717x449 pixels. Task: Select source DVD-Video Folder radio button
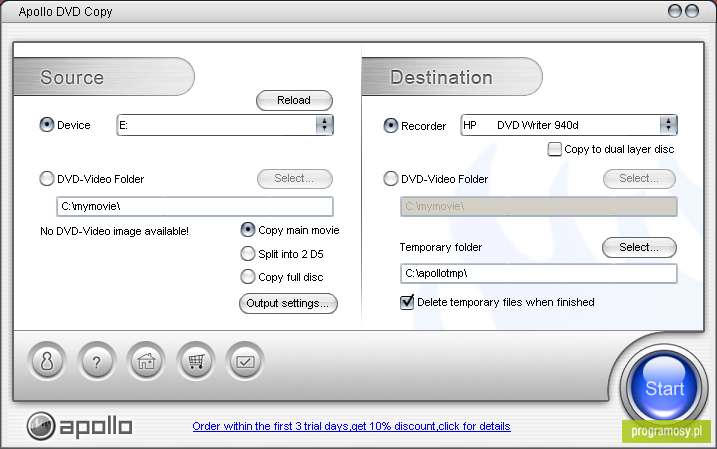(47, 179)
